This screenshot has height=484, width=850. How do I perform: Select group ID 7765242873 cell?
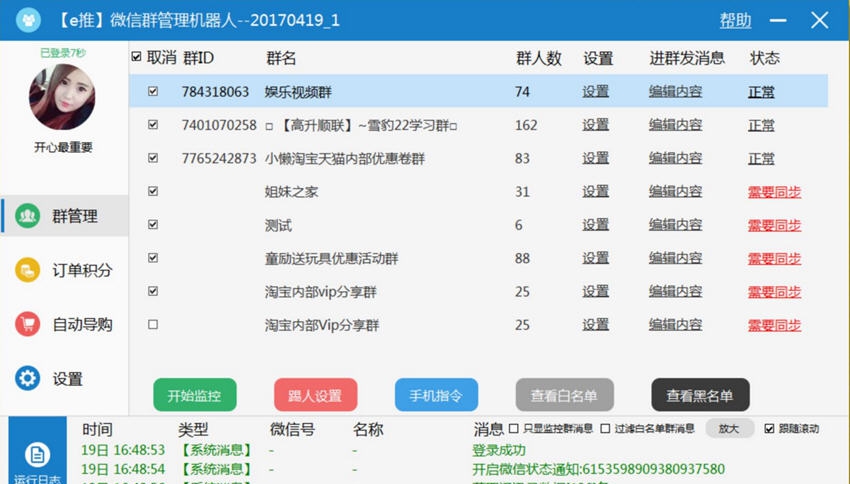(x=219, y=158)
